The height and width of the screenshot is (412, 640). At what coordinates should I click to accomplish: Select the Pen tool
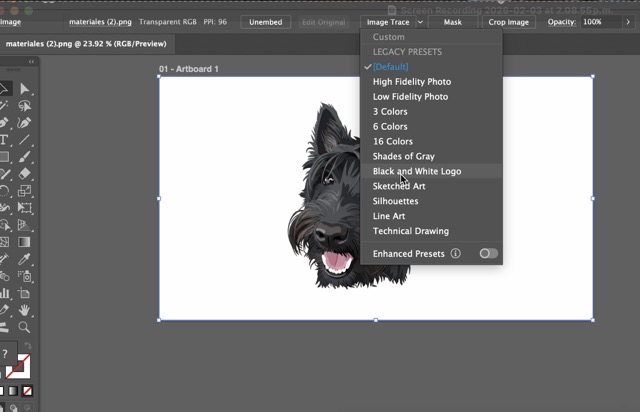pos(4,123)
